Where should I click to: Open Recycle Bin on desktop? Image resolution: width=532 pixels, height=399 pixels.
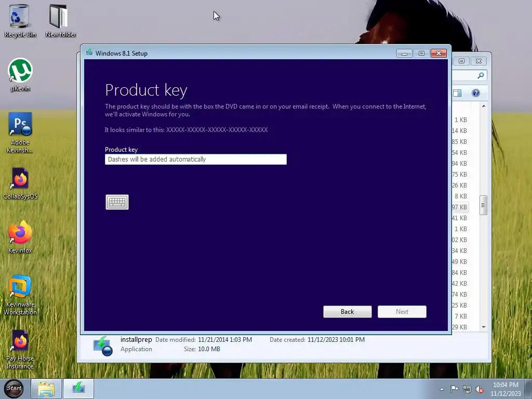20,21
